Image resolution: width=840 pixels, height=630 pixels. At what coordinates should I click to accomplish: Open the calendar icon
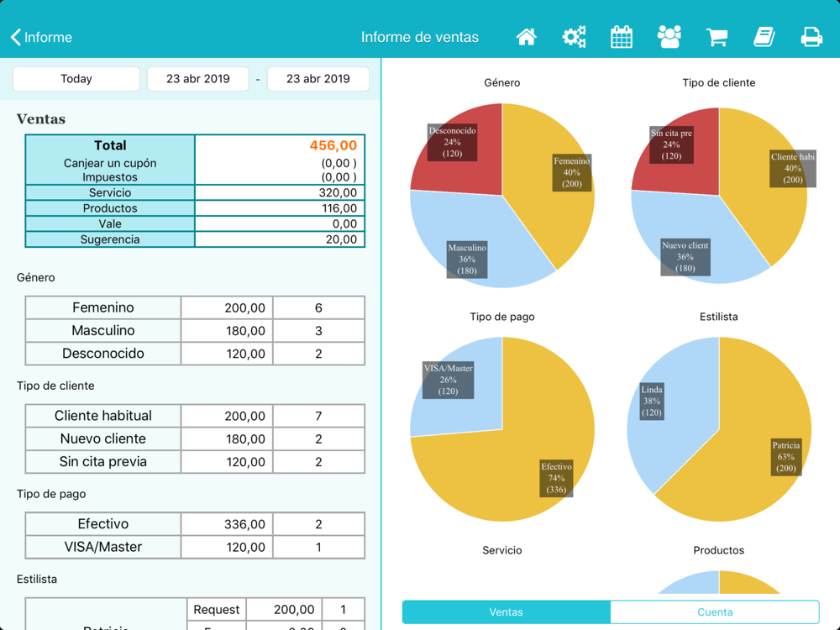coord(622,37)
